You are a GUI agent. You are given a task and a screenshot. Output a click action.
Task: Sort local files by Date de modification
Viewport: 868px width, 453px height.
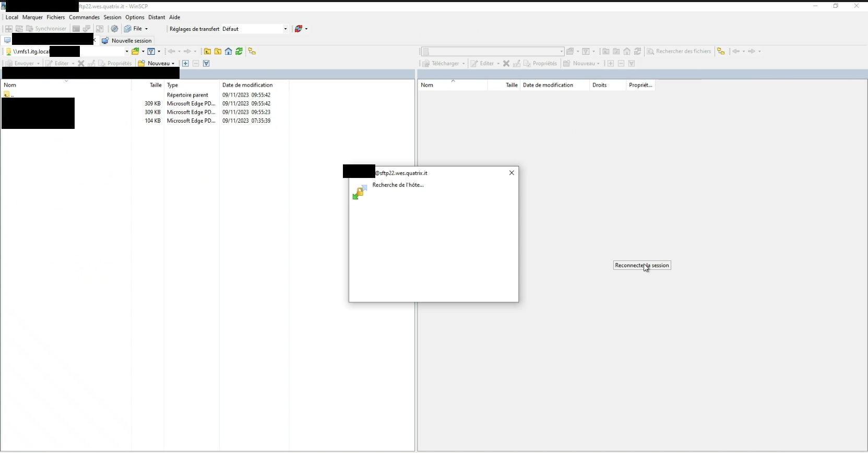[x=247, y=85]
